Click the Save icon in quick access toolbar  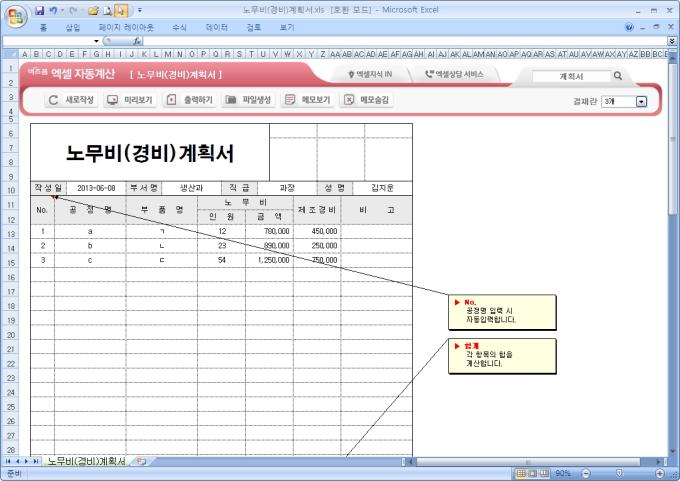(39, 10)
